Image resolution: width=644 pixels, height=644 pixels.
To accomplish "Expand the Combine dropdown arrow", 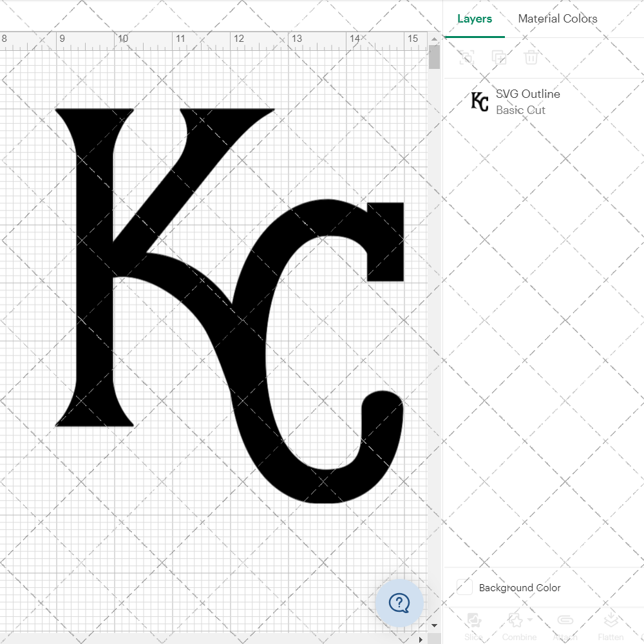I will (x=530, y=619).
